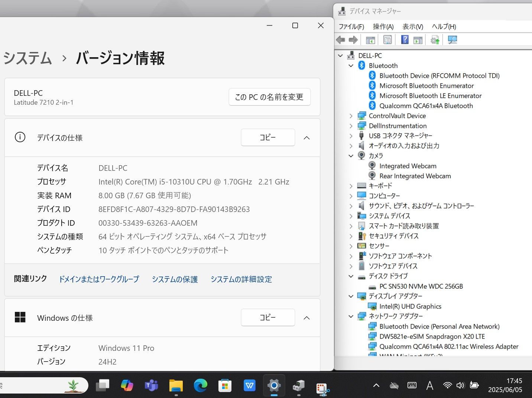Viewport: 532px width, 398px height.
Task: Click the taskbar search box
Action: [x=43, y=386]
